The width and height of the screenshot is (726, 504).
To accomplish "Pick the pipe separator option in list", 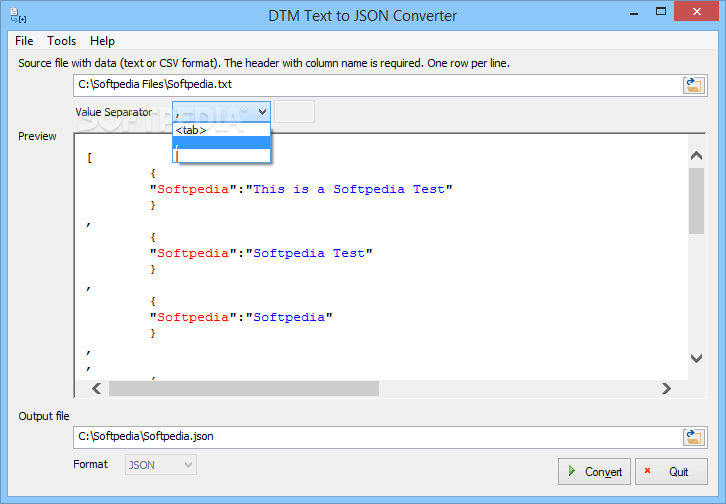I will point(221,156).
